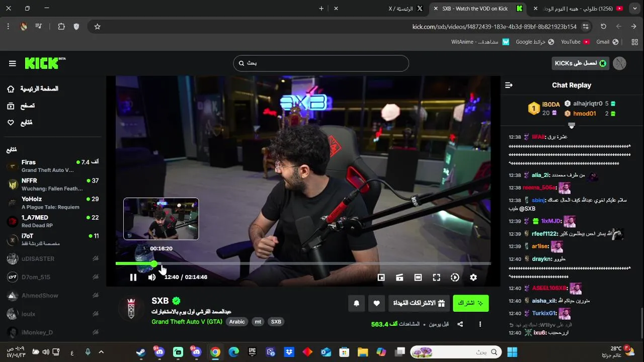Click the get KICKs button
Viewport: 644px width, 362px height.
coord(580,63)
